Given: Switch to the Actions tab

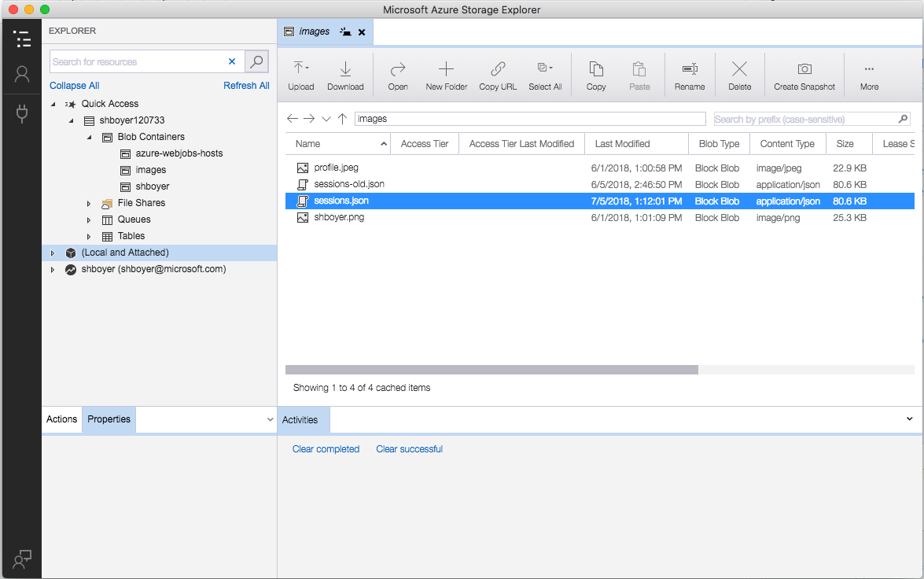Looking at the screenshot, I should 62,419.
